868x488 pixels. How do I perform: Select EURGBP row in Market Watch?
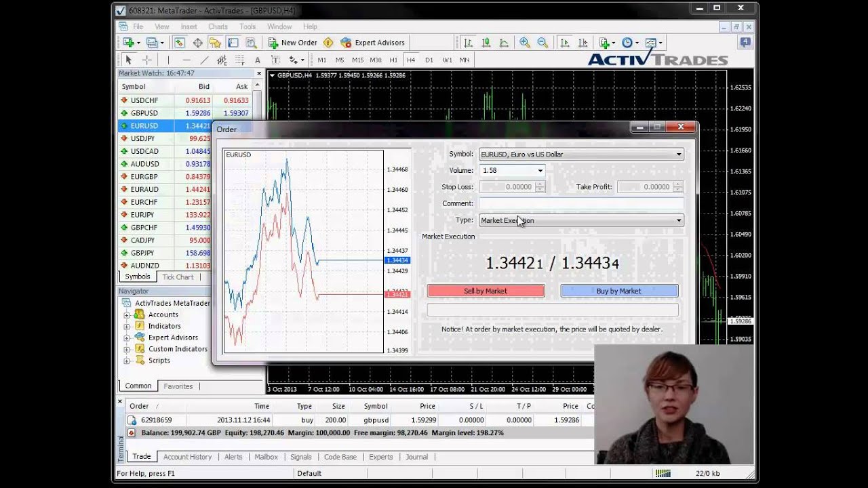165,177
